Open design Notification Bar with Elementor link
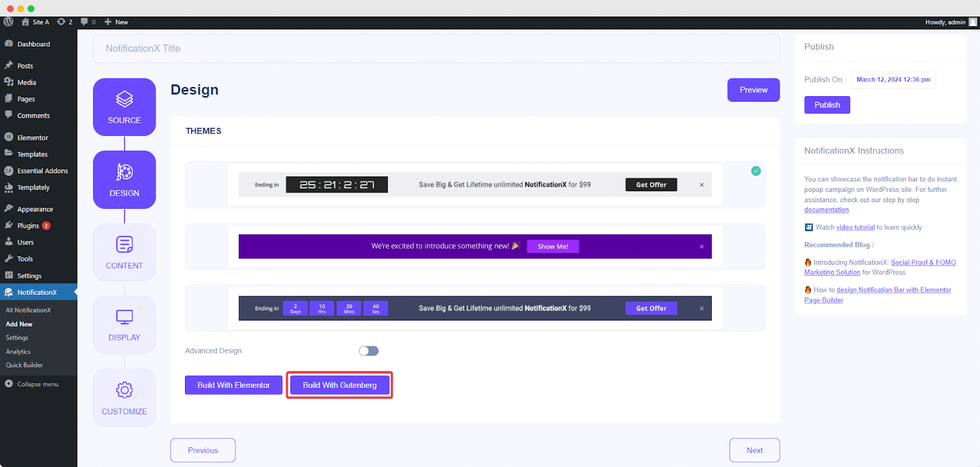 click(x=878, y=295)
